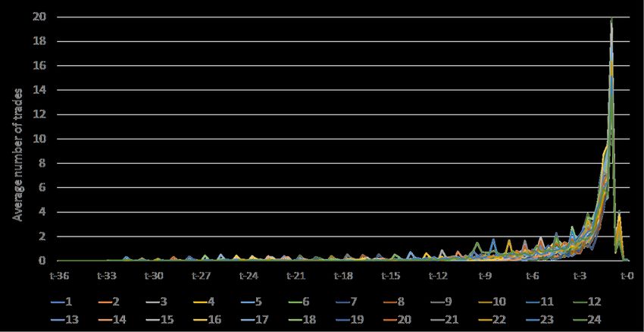Click legend entry for series 6
644x332 pixels.
click(299, 302)
